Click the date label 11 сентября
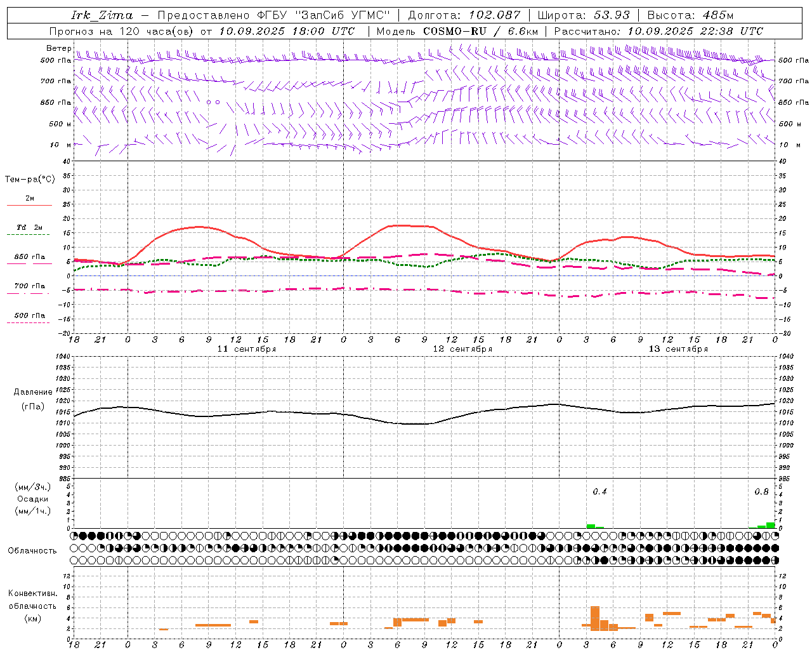This screenshot has height=650, width=812. click(x=247, y=349)
